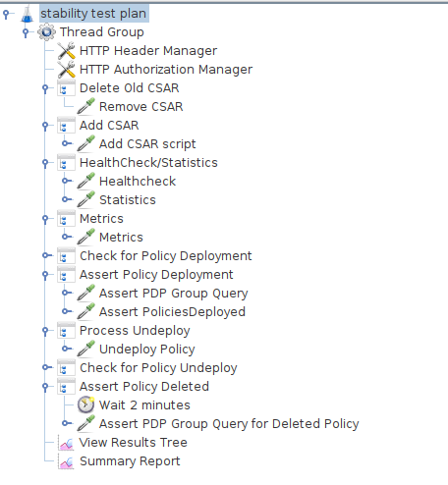
Task: Collapse the Process Undeploy controller
Action: coord(45,331)
